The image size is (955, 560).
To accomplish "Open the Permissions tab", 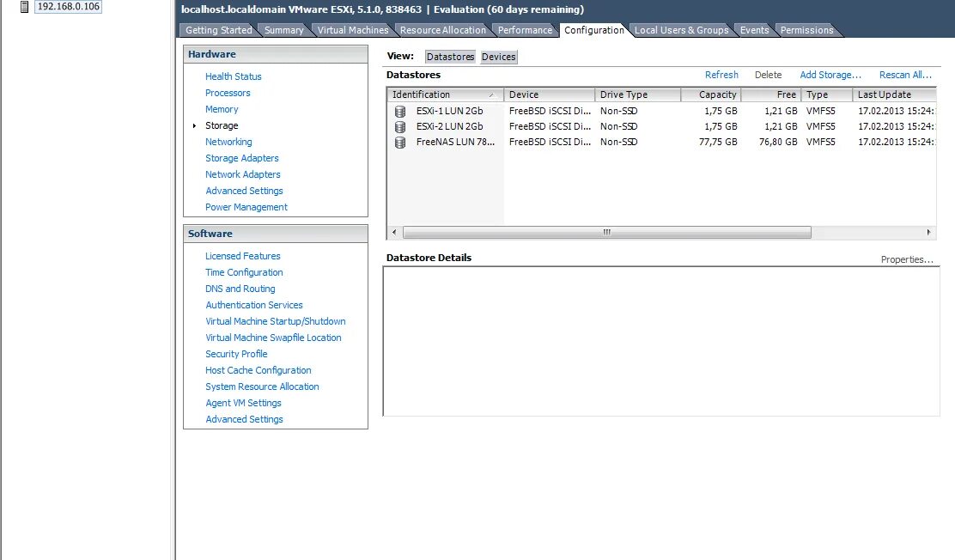I will pyautogui.click(x=806, y=30).
